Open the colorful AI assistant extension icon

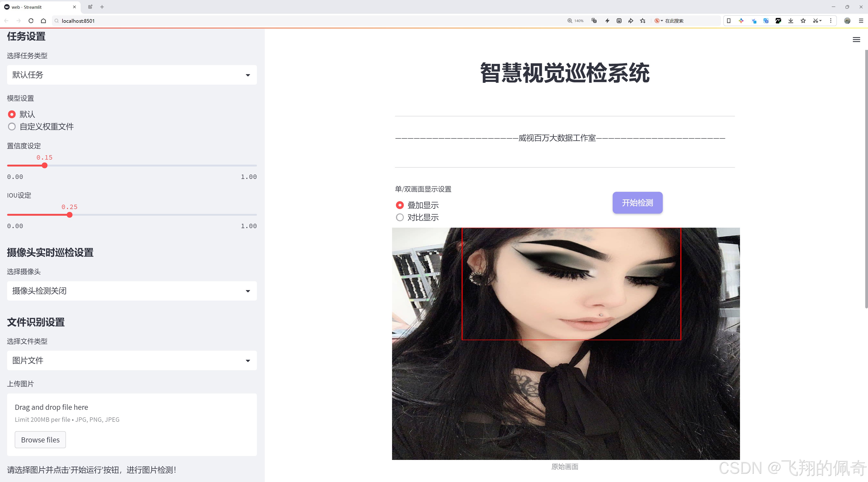741,21
